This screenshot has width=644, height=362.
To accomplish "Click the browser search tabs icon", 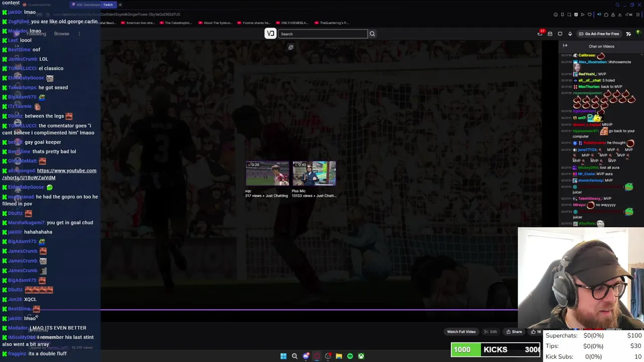I will pyautogui.click(x=617, y=5).
